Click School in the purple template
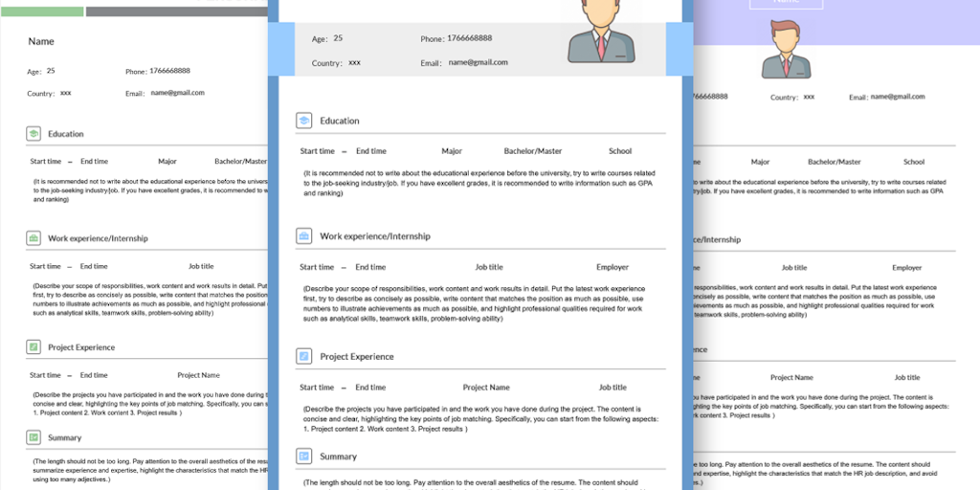Image resolution: width=980 pixels, height=490 pixels. point(914,162)
